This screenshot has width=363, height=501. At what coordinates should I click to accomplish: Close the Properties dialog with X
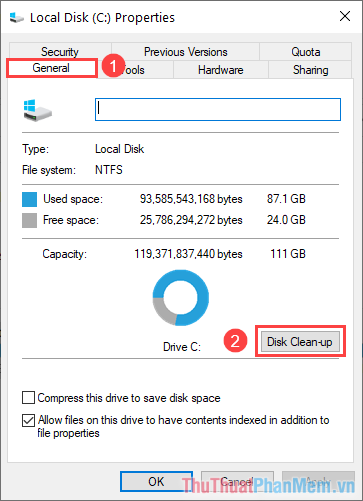(345, 16)
